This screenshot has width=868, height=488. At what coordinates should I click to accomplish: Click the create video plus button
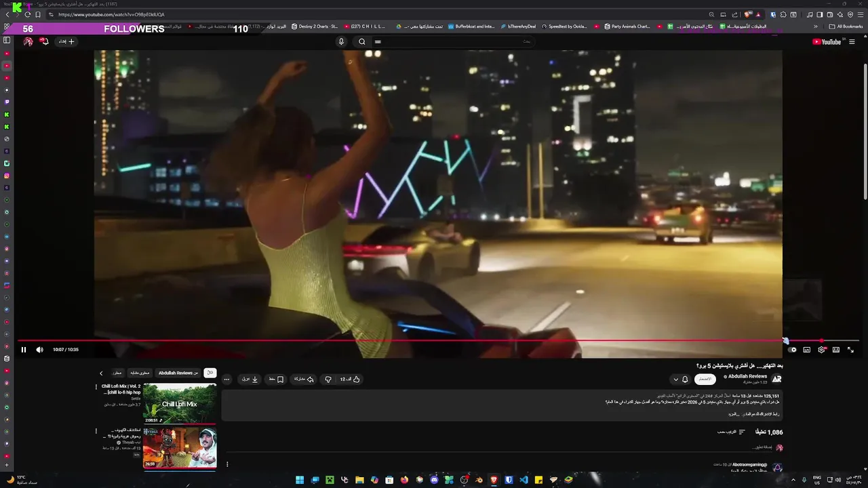click(66, 41)
